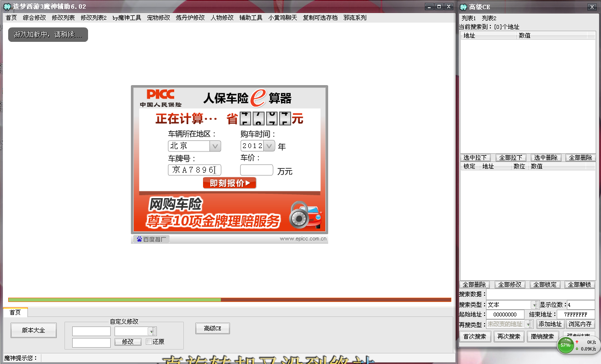Screen dimensions: 601x364
Task: Click the PICC logo in the ad
Action: [x=161, y=94]
